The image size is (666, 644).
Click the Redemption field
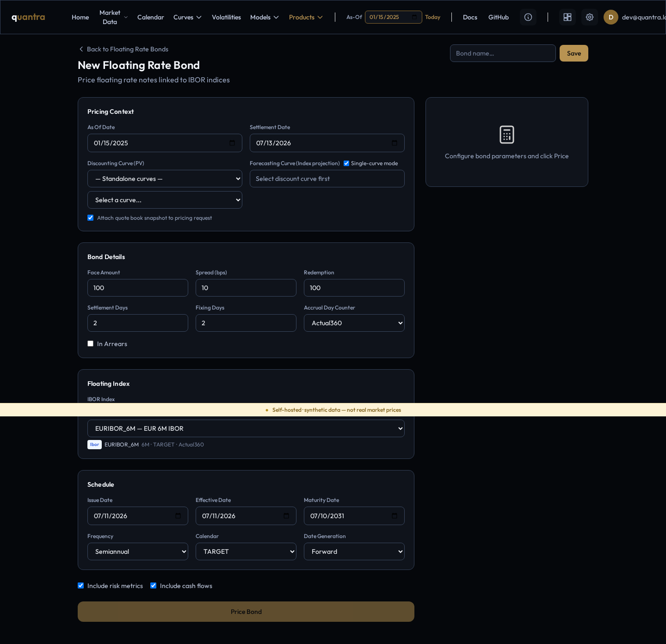[354, 288]
